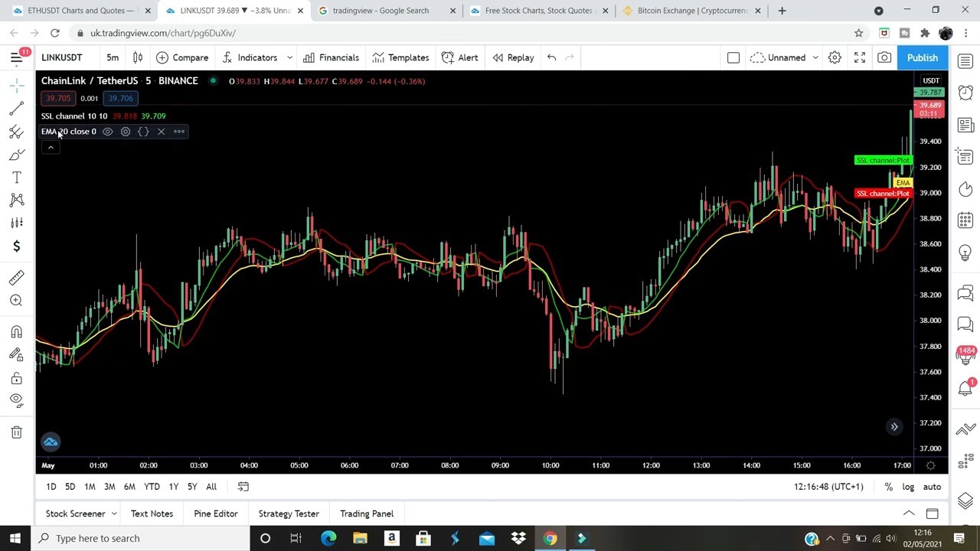Set the date range to YTD
This screenshot has width=980, height=551.
(152, 487)
